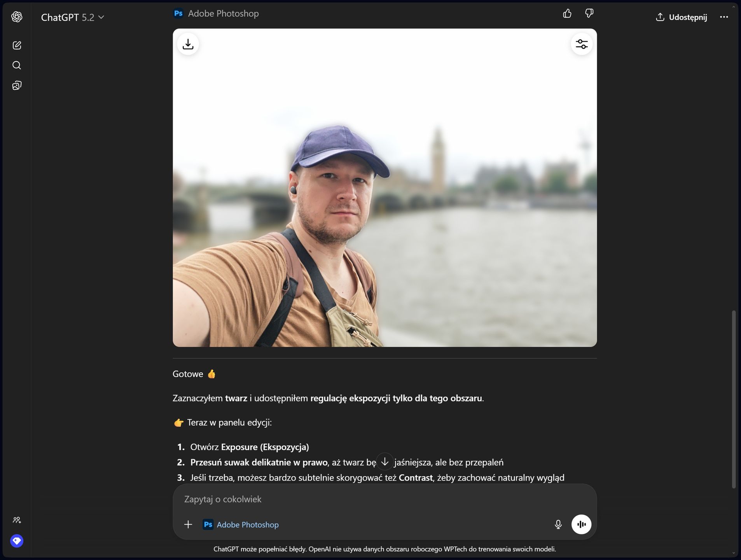The width and height of the screenshot is (741, 560).
Task: Open the three-dots more options menu
Action: (x=724, y=17)
